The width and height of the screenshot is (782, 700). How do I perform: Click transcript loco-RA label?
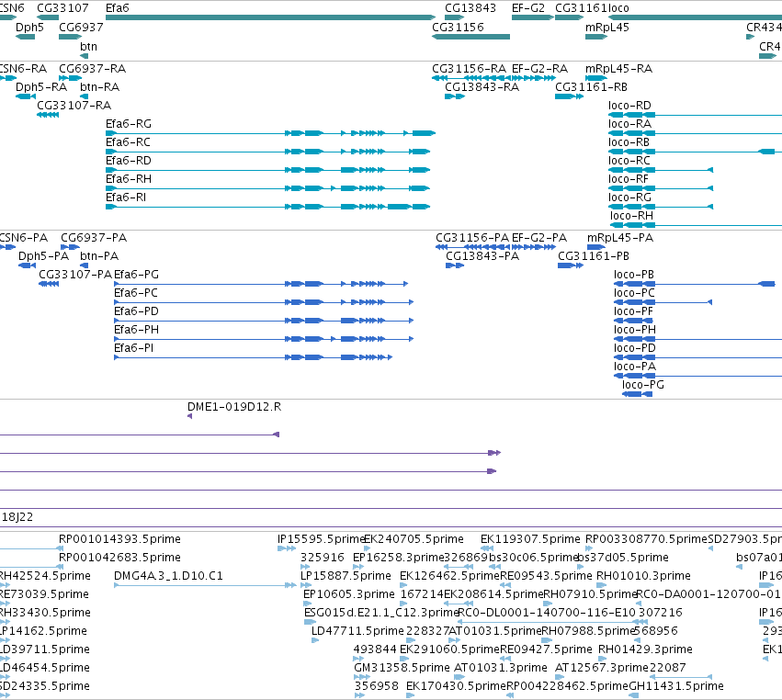pos(629,124)
